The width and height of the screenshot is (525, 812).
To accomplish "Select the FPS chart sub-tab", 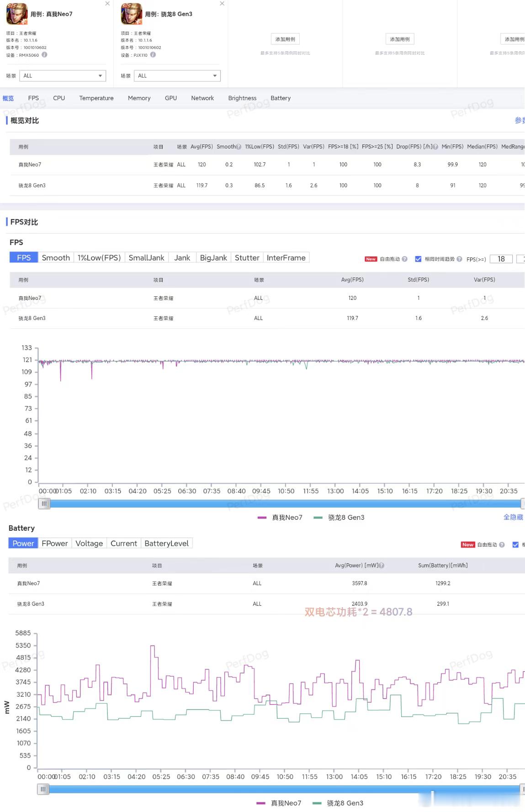I will tap(24, 258).
